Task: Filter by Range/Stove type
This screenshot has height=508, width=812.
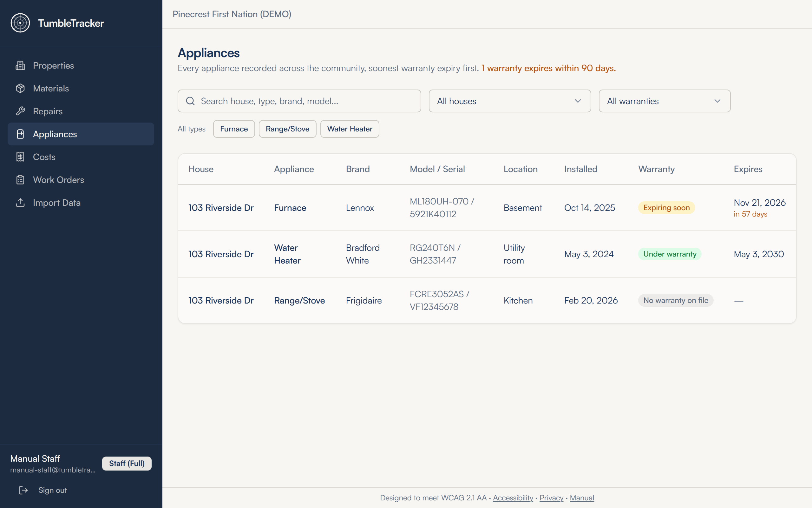Action: pos(288,129)
